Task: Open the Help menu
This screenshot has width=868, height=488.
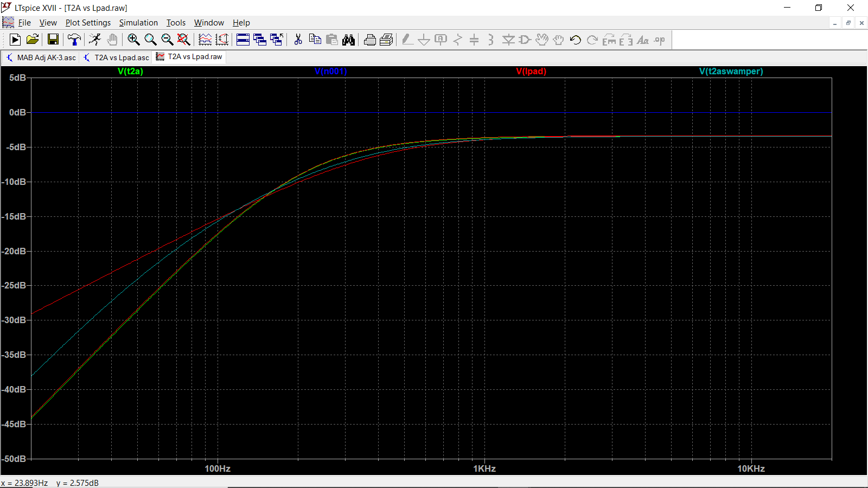Action: click(241, 23)
